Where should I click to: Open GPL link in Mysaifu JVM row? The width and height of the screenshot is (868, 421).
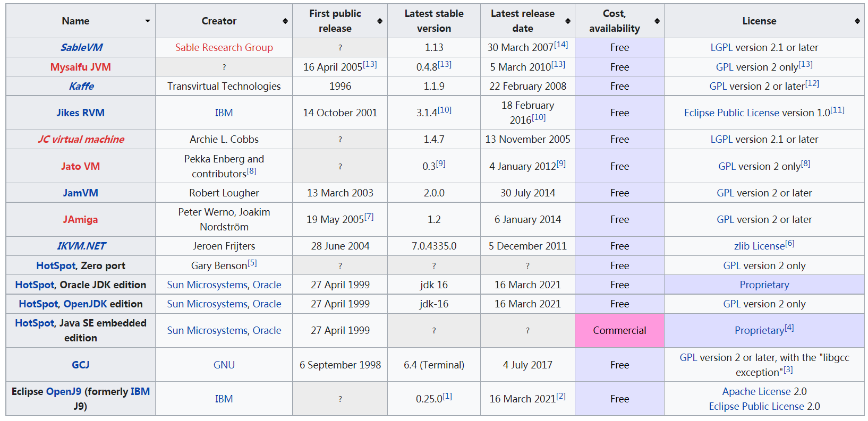(x=725, y=67)
